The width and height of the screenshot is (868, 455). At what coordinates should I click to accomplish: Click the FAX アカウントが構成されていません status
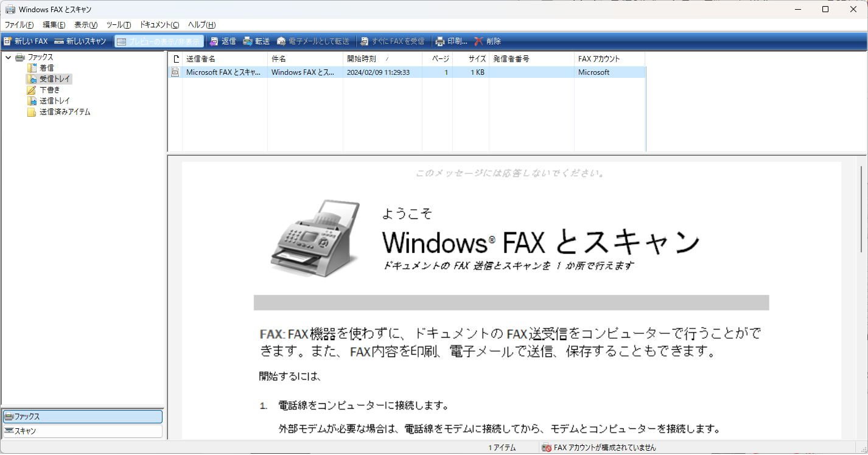pos(605,448)
